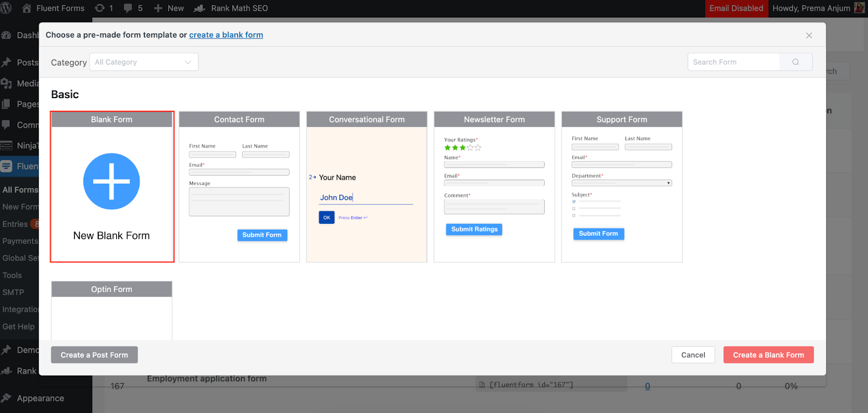Click the Rank Math icon in sidebar
868x413 pixels.
click(7, 371)
